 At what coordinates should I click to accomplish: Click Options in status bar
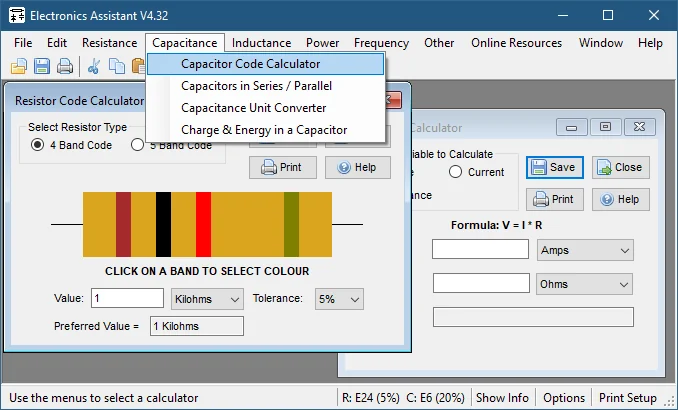click(564, 398)
